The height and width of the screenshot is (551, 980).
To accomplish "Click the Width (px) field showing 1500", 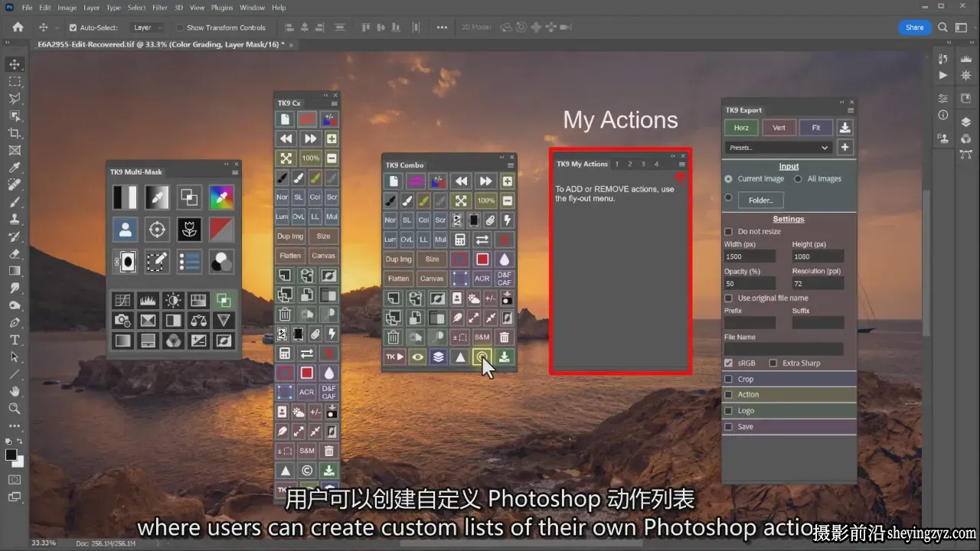I will pos(750,257).
